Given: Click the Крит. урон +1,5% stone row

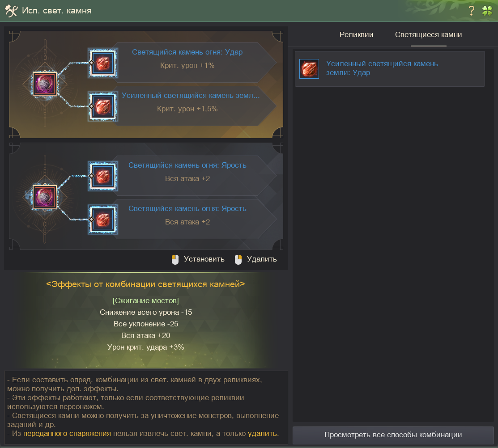Looking at the screenshot, I should pyautogui.click(x=194, y=106).
